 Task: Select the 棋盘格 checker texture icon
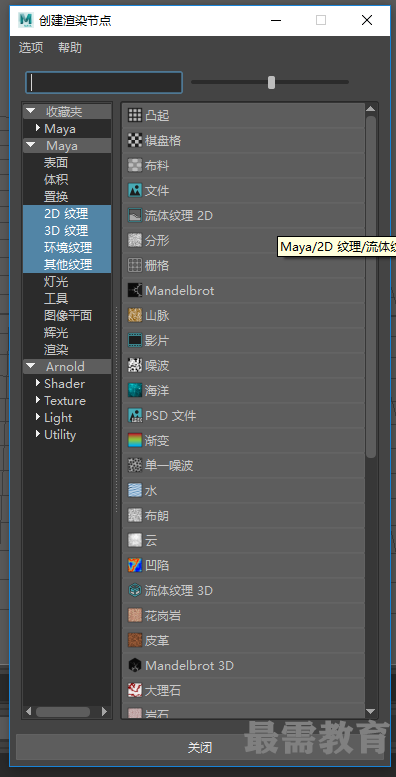pyautogui.click(x=135, y=141)
